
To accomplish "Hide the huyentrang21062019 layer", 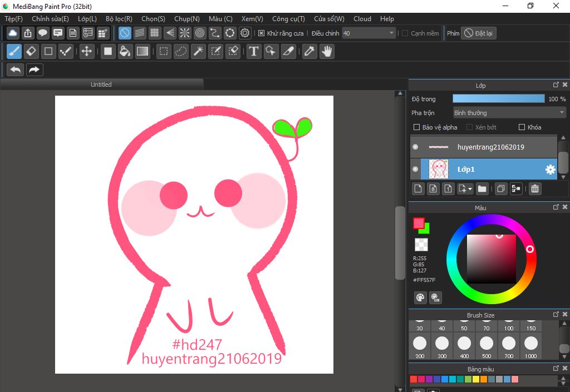I will point(415,147).
